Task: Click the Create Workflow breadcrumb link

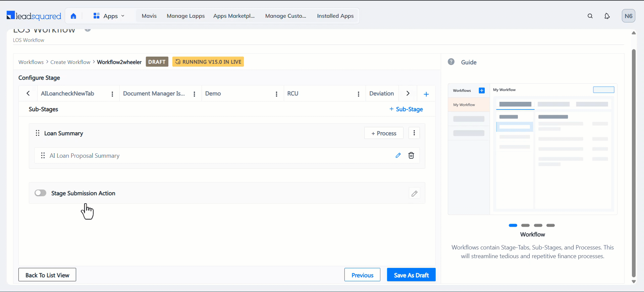Action: point(70,62)
